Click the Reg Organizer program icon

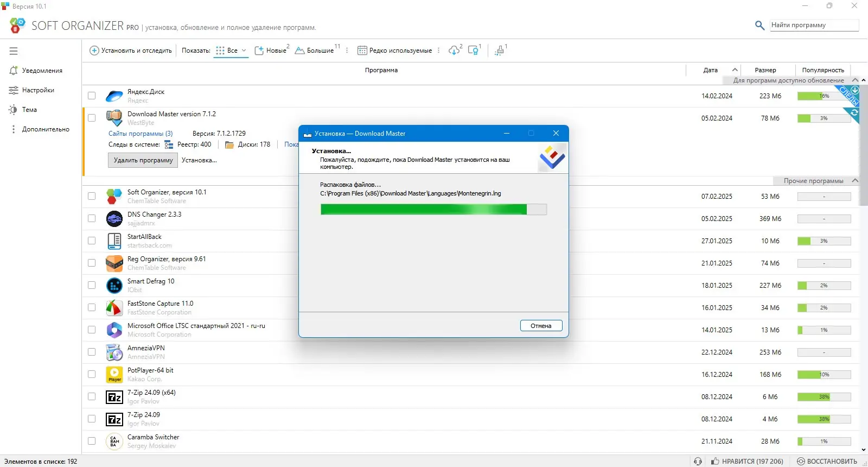(114, 263)
